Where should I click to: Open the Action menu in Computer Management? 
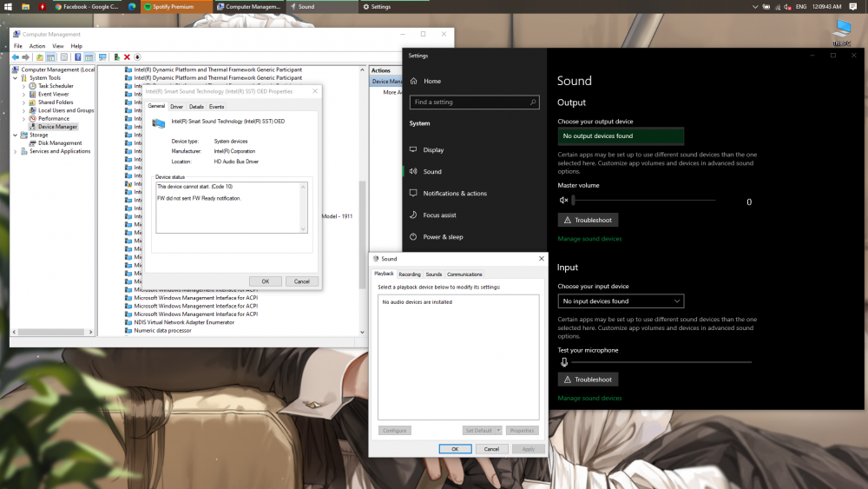point(37,46)
